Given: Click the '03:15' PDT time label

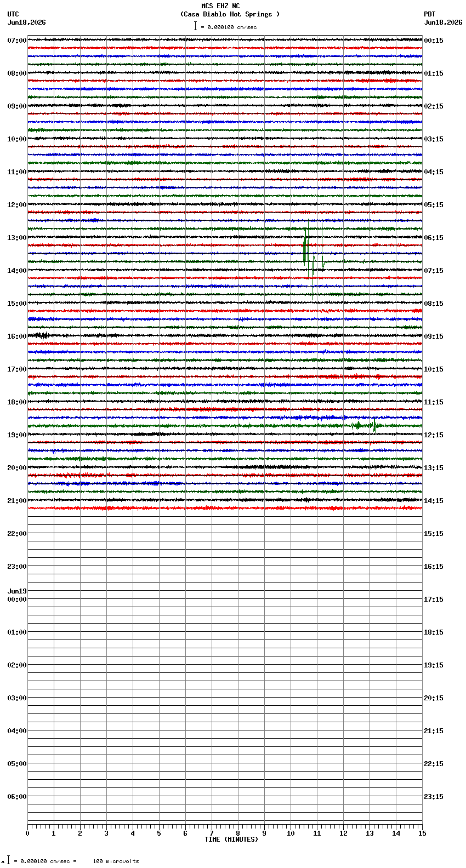Looking at the screenshot, I should pos(434,139).
